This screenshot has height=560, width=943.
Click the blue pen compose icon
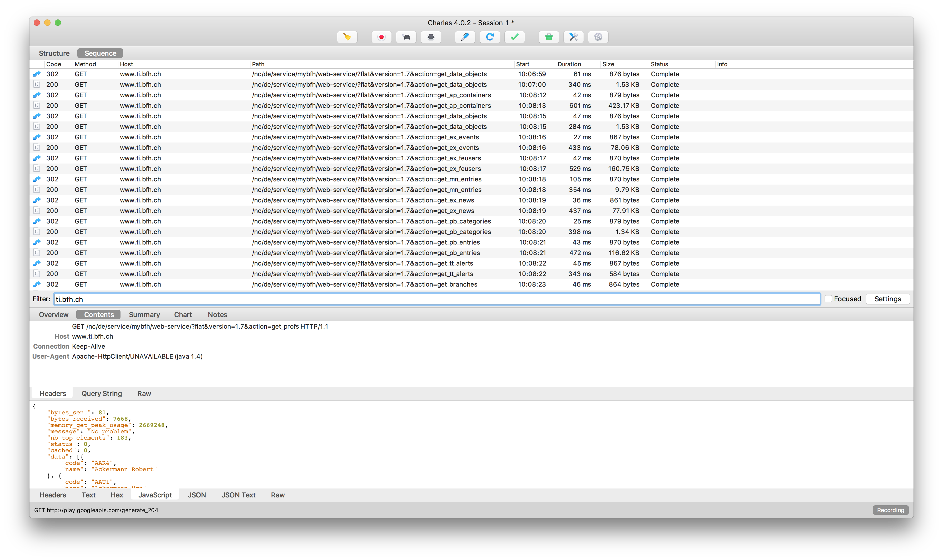pos(465,37)
